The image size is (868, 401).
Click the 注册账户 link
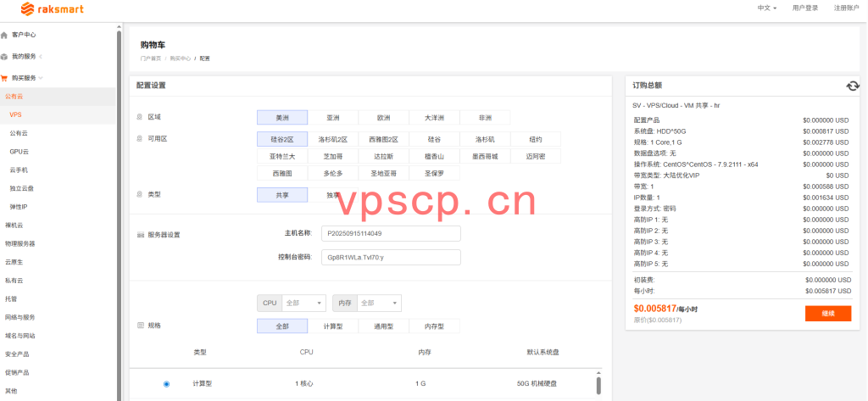[847, 8]
